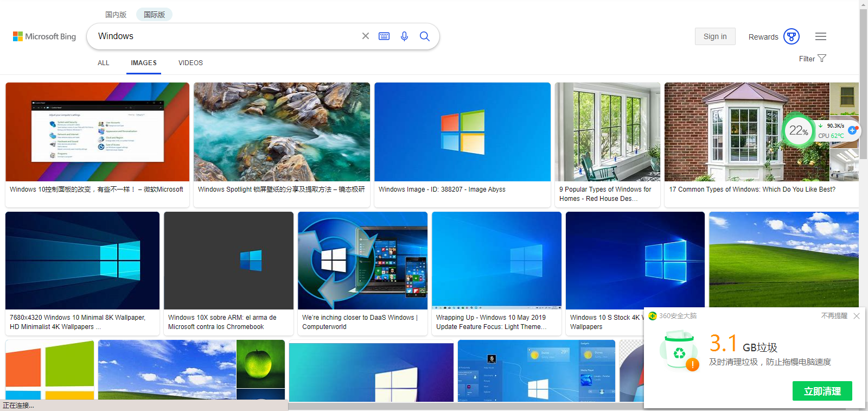Image resolution: width=868 pixels, height=411 pixels.
Task: Click the caption 'Wrapping Up - Windows 10 May 2019'
Action: click(x=492, y=322)
